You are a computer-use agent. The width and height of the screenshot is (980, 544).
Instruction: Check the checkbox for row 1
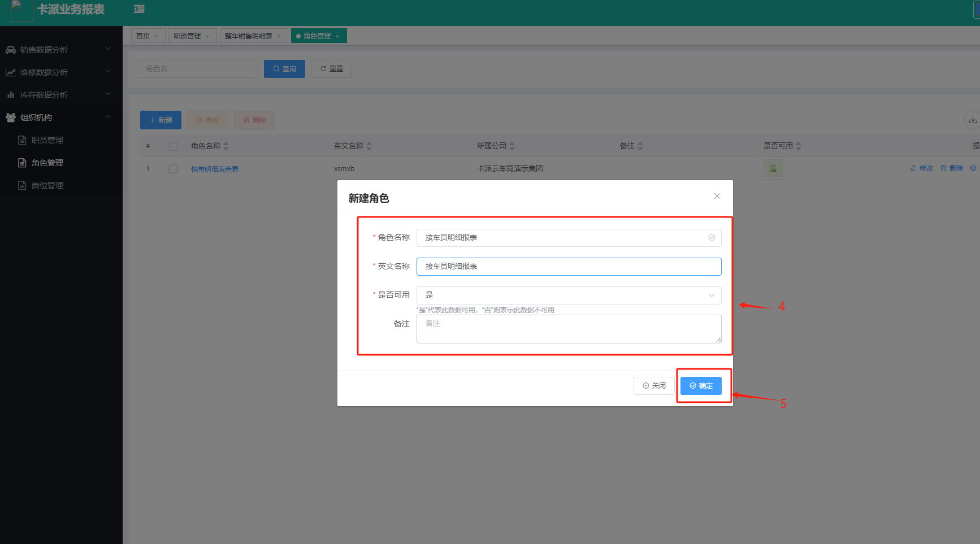point(174,169)
